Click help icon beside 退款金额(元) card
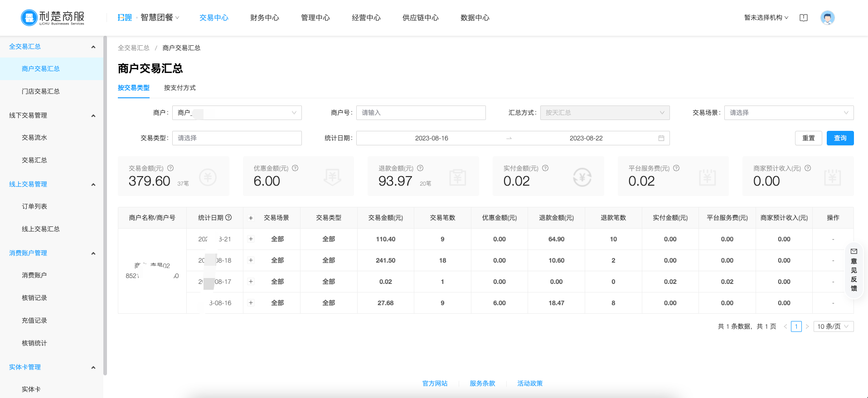 coord(420,168)
